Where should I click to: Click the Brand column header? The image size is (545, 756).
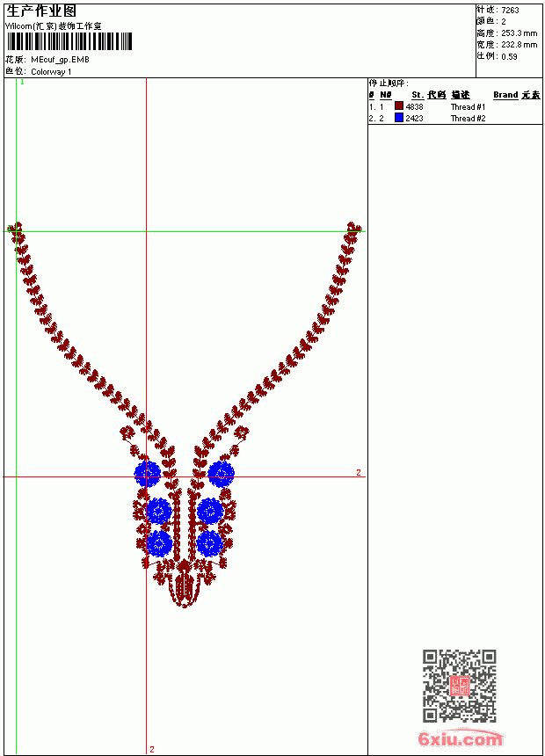pyautogui.click(x=505, y=95)
